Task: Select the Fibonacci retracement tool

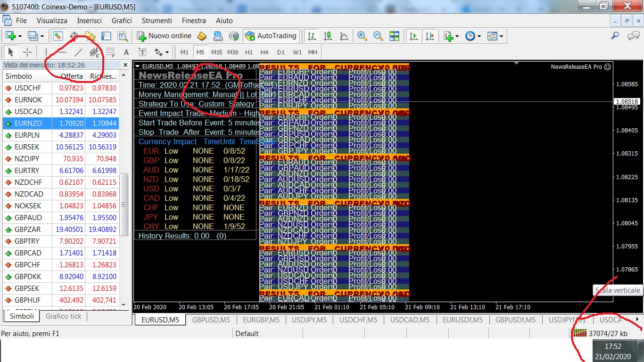Action: [x=110, y=52]
